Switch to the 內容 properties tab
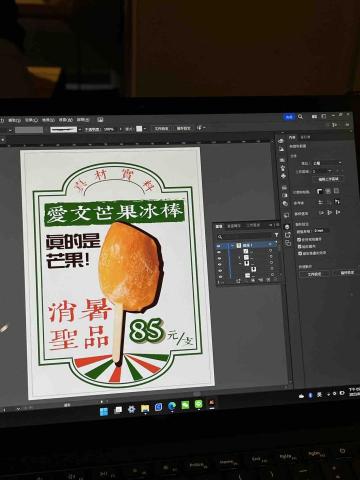 click(x=292, y=137)
